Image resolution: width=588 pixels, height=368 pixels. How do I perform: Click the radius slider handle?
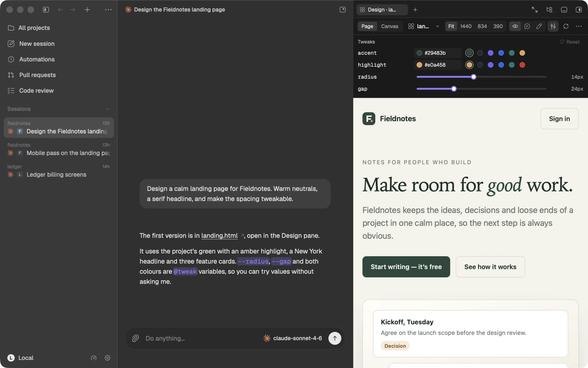473,77
